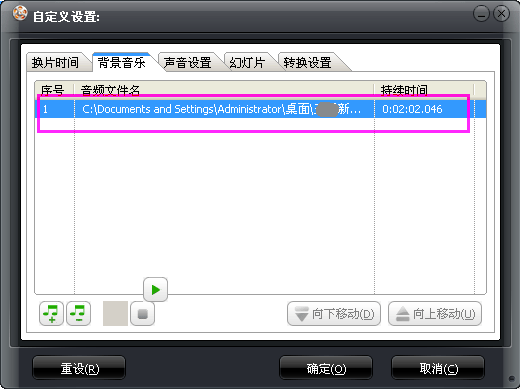
Task: Click the 持续时间 column header
Action: 424,90
